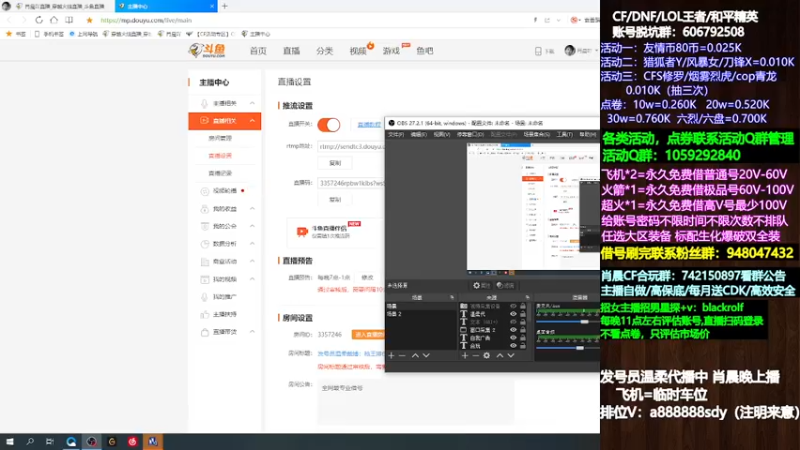Click the 视频轮播 sidebar icon
Image resolution: width=800 pixels, height=450 pixels.
coord(205,191)
